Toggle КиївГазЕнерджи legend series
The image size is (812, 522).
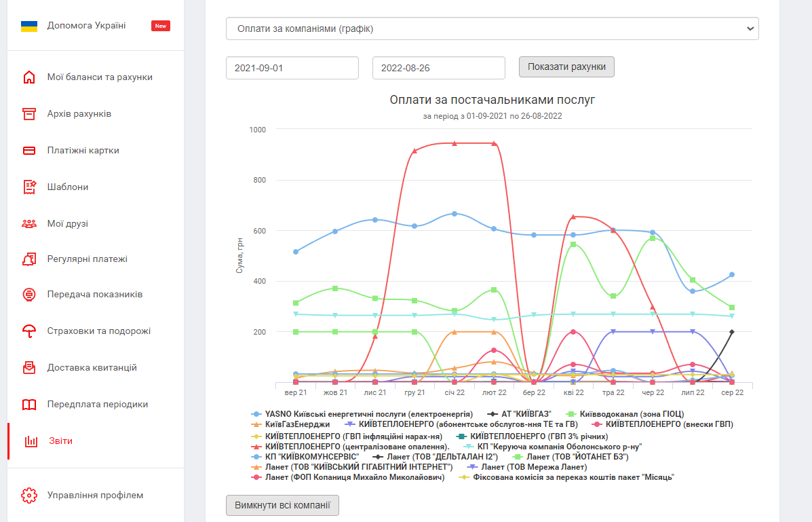pos(290,424)
